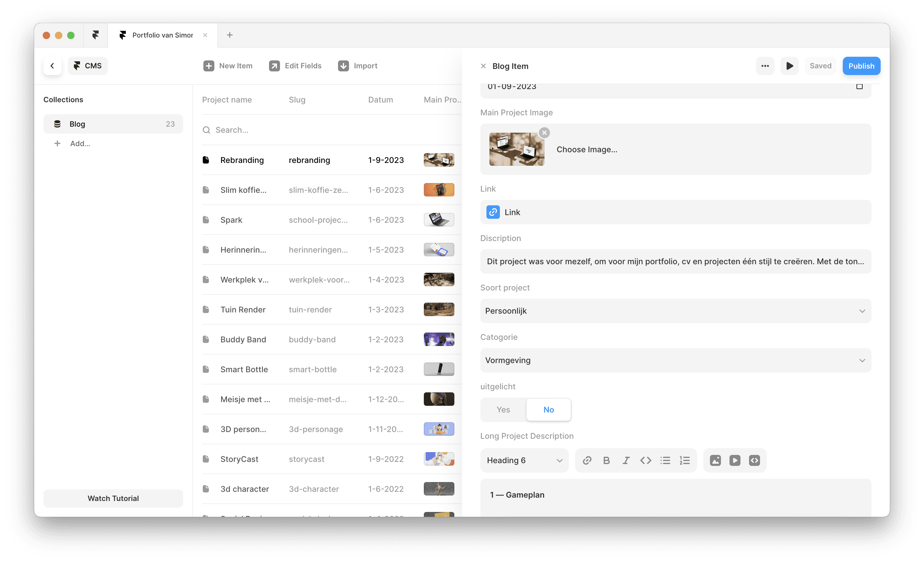Open the Heading 6 style dropdown
Image resolution: width=924 pixels, height=562 pixels.
click(524, 460)
